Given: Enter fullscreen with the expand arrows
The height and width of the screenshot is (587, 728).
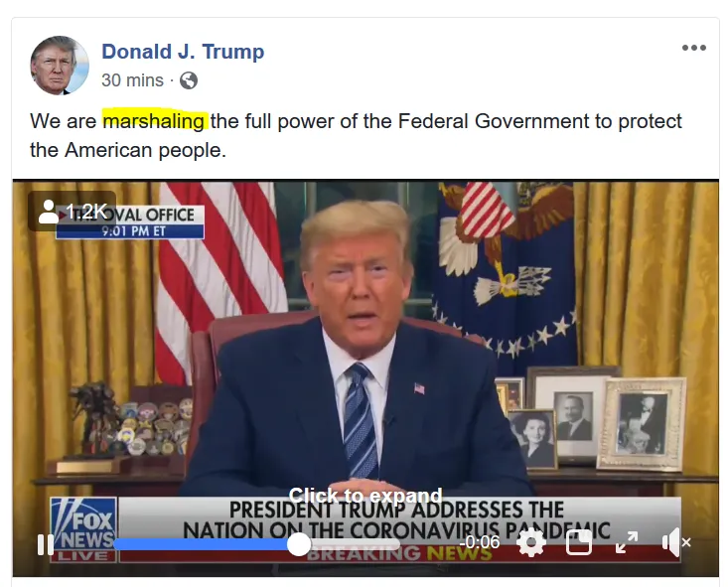Looking at the screenshot, I should [x=627, y=542].
